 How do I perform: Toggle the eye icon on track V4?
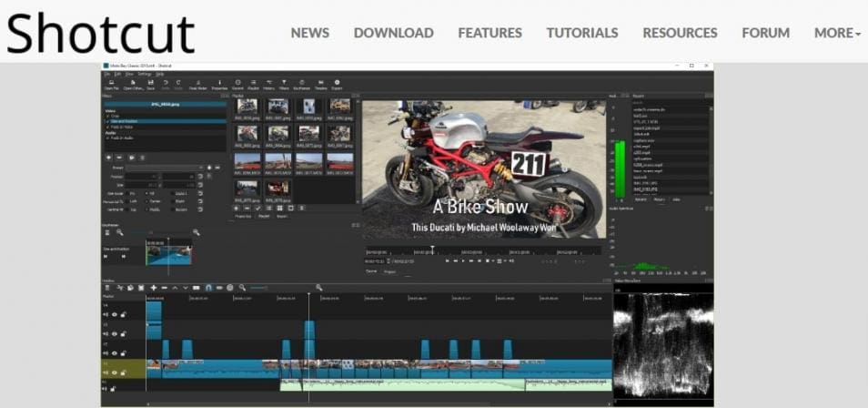click(115, 315)
